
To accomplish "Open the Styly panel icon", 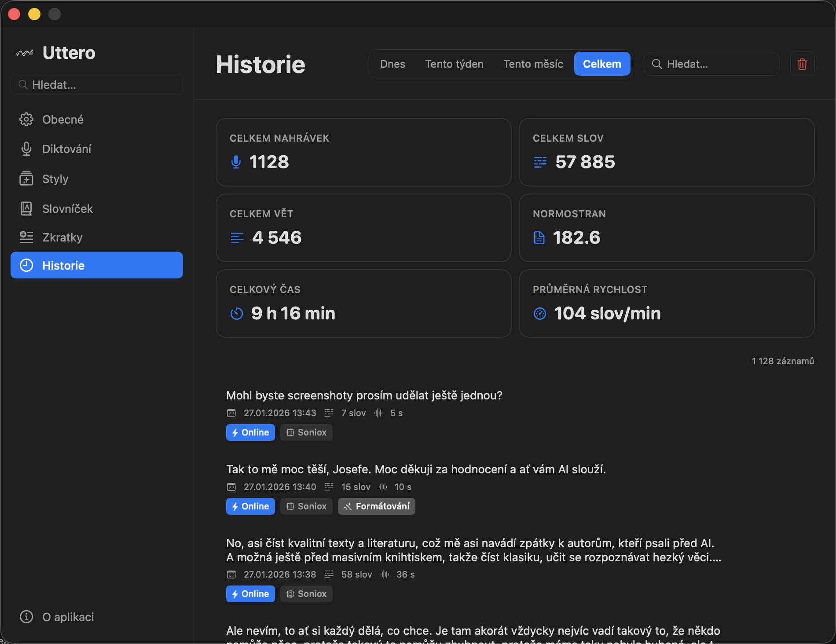I will pos(26,179).
